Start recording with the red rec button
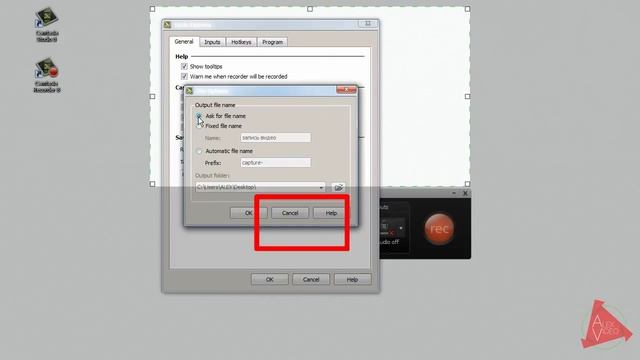Screen dimensions: 640x360 click(439, 229)
